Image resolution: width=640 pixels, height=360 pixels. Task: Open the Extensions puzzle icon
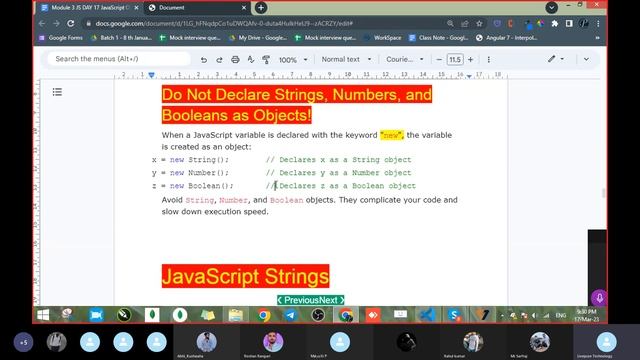pyautogui.click(x=555, y=24)
